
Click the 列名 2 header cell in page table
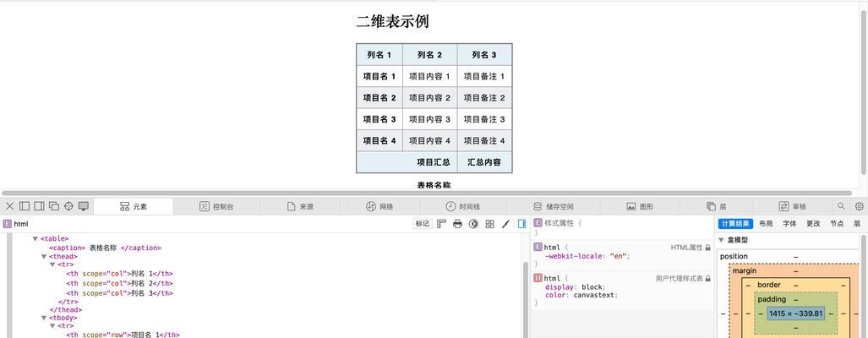[x=429, y=55]
